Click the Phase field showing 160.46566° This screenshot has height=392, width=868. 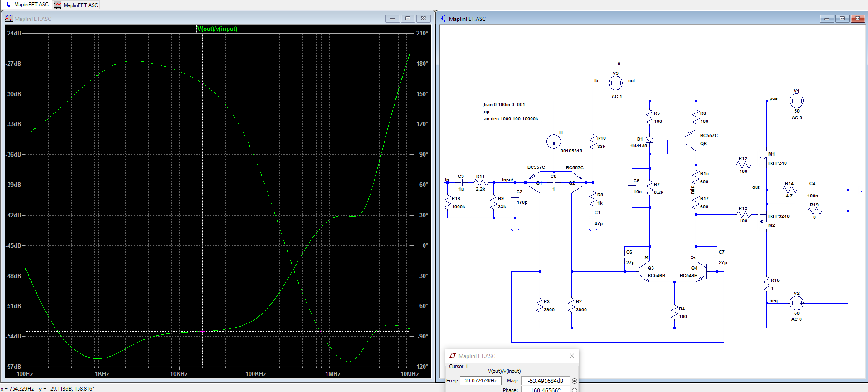point(545,390)
